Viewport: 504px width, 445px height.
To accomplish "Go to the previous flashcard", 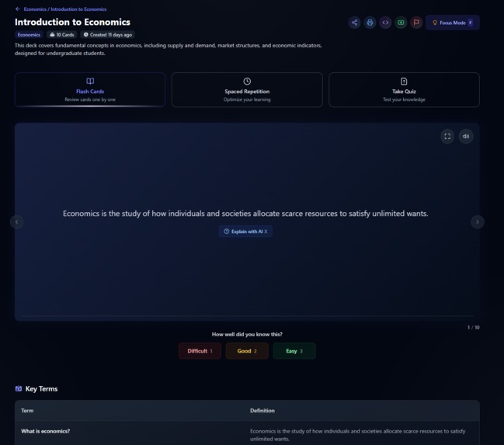I will pyautogui.click(x=17, y=222).
